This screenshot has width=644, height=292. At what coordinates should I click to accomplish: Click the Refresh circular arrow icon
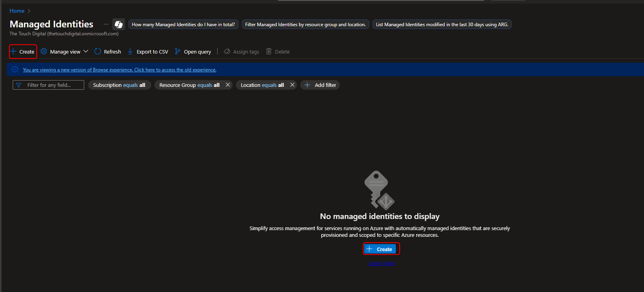tap(98, 52)
